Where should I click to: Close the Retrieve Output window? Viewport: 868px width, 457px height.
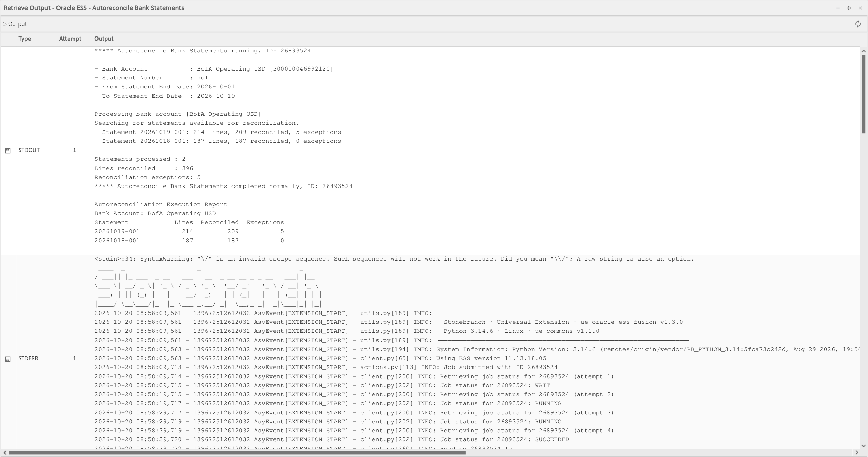[860, 8]
